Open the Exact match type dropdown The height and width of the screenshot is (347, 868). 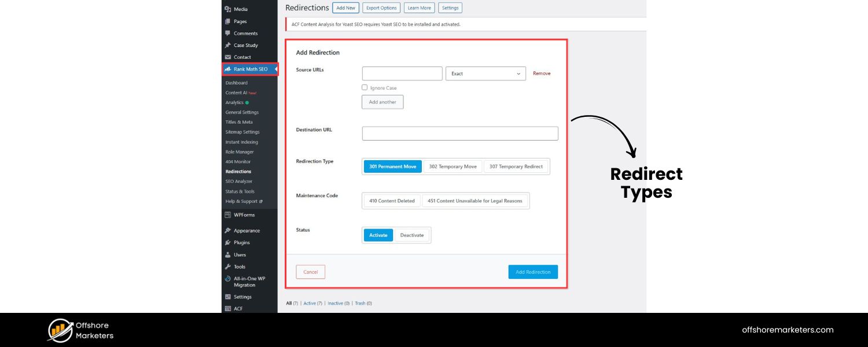point(485,73)
